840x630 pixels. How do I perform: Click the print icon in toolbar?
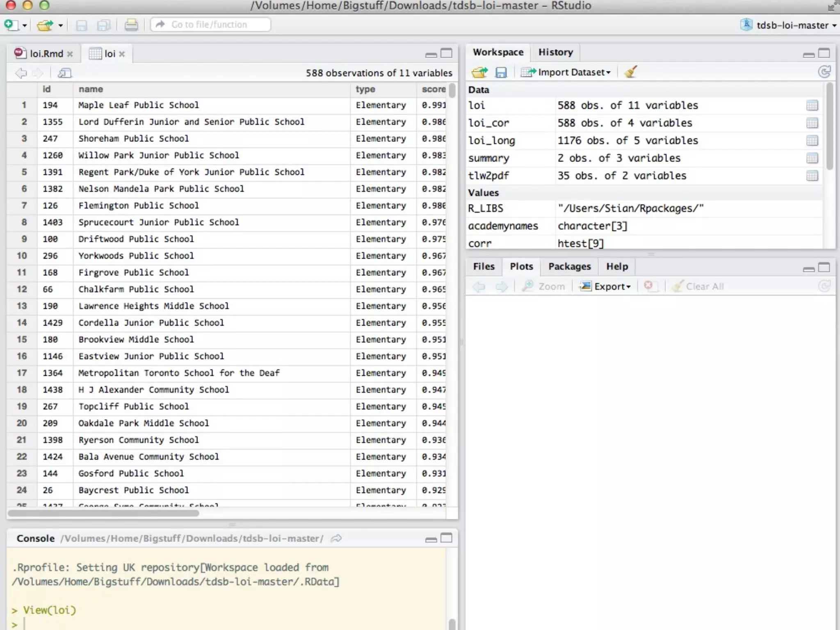pyautogui.click(x=131, y=25)
